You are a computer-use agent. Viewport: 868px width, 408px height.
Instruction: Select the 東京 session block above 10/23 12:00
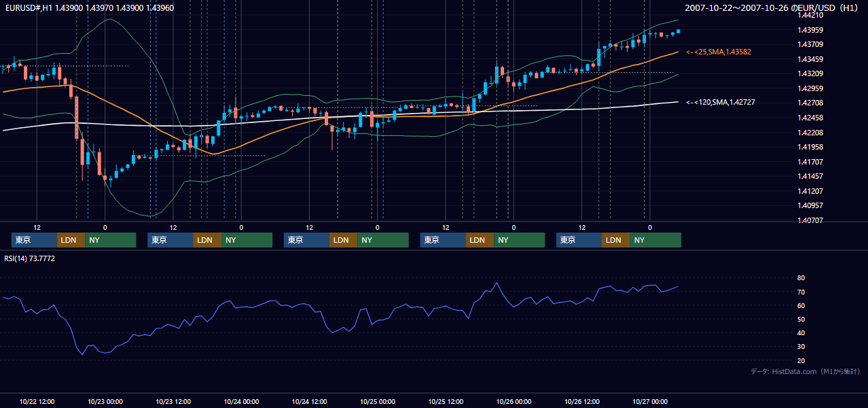click(x=170, y=240)
